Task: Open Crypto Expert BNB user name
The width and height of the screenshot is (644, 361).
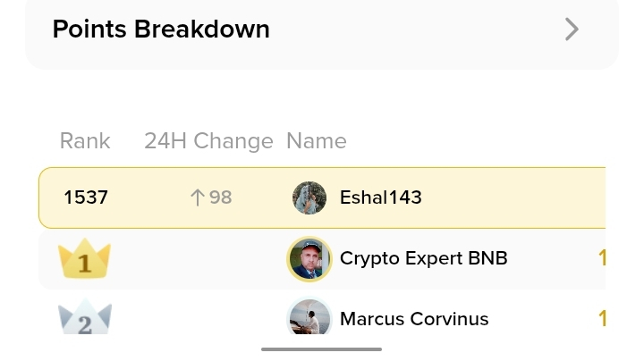Action: coord(423,259)
